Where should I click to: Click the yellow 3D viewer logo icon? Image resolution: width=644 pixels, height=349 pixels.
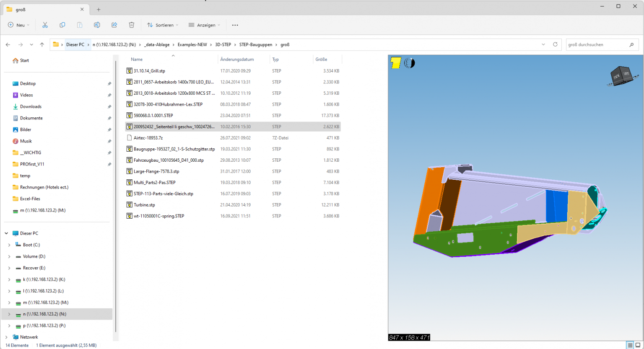pos(396,62)
